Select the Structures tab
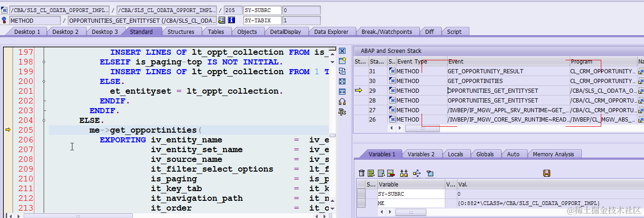 tap(181, 32)
